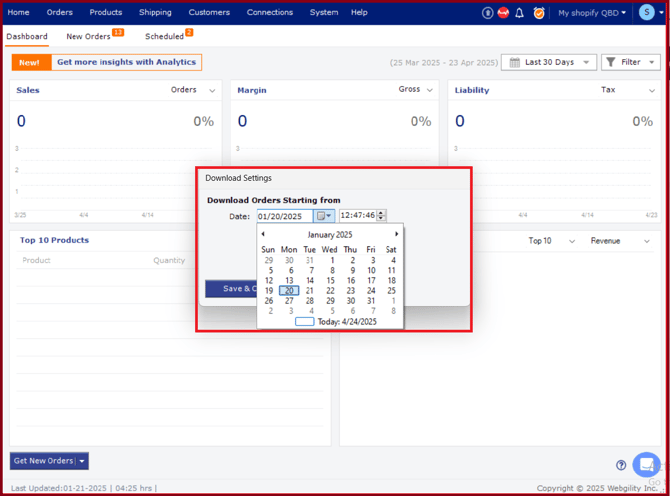
Task: Expand the Last 30 Days date range
Action: pyautogui.click(x=547, y=62)
